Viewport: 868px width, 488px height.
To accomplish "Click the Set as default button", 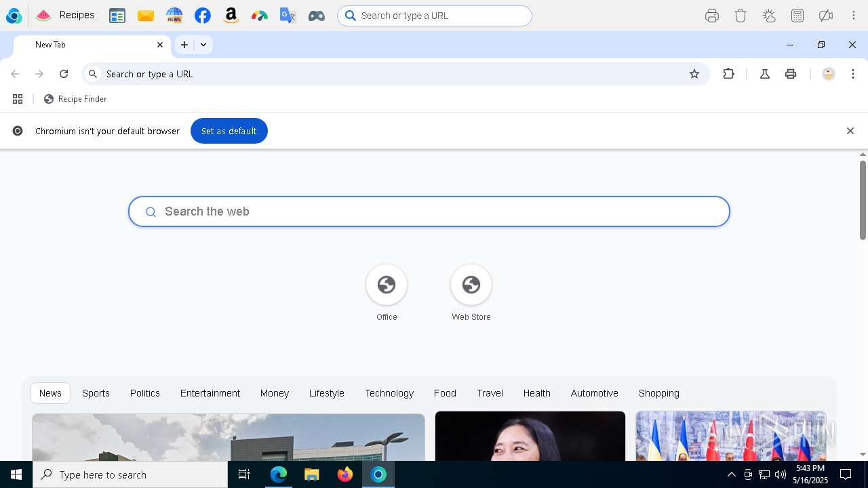I will click(229, 131).
